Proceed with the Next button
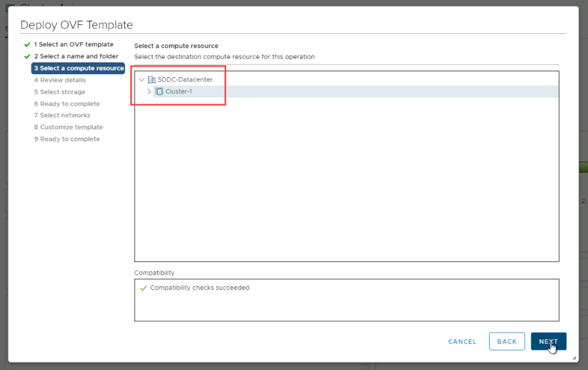 pos(548,341)
